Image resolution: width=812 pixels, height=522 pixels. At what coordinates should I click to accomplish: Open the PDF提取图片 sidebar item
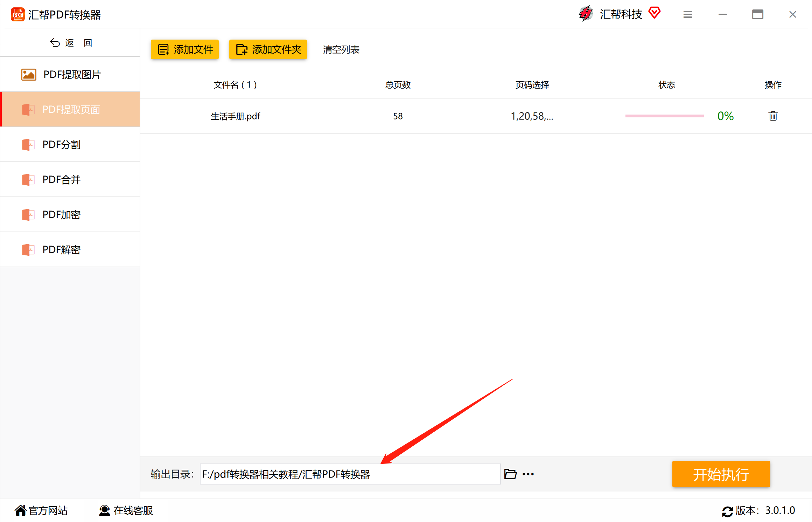coord(70,74)
